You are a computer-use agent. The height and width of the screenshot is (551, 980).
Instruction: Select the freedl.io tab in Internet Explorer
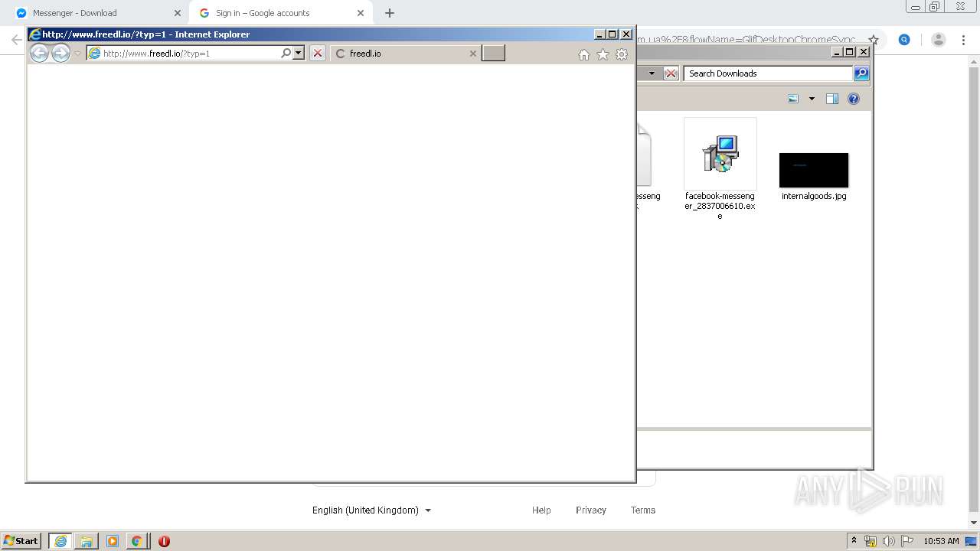point(406,54)
